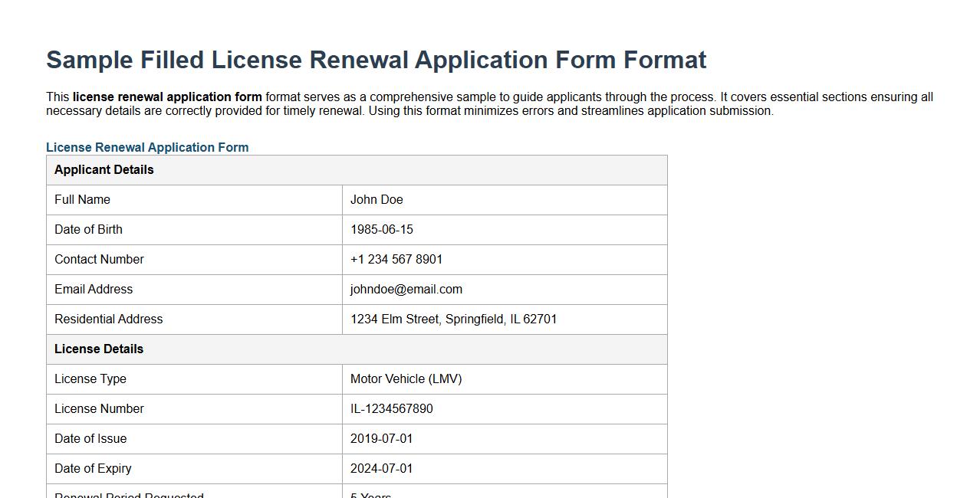Select the phone number +1 234 567 8901

tap(396, 259)
